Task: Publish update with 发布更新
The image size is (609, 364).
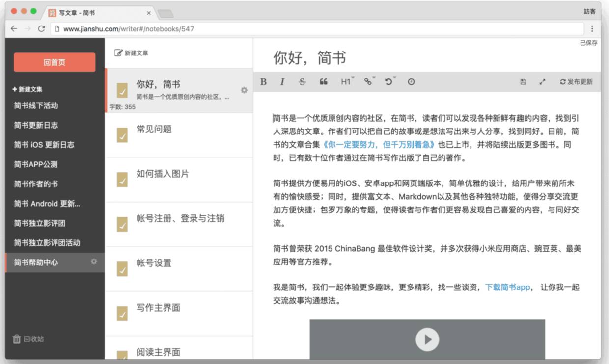Action: click(576, 82)
